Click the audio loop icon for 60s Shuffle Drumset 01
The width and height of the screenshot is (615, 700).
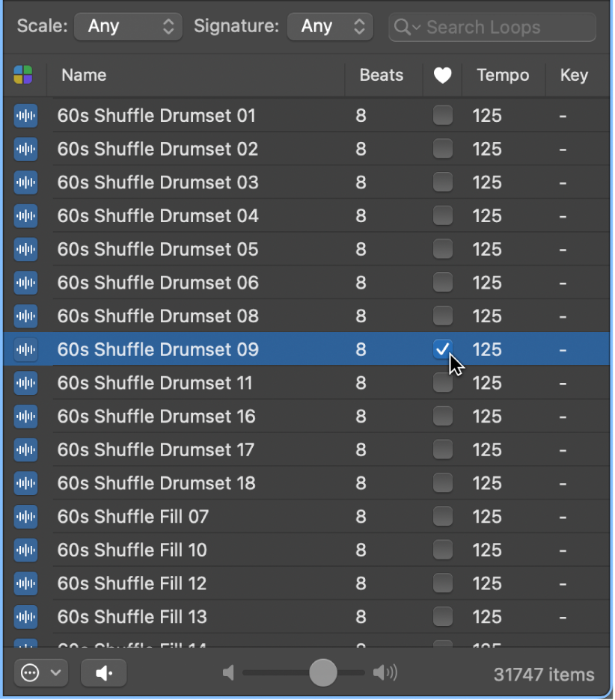25,116
